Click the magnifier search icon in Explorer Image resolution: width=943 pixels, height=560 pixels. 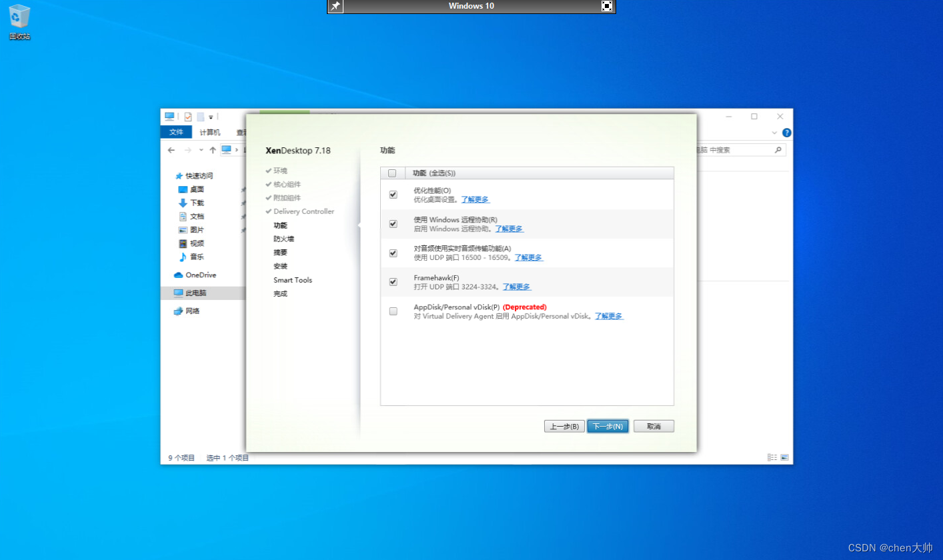[778, 150]
